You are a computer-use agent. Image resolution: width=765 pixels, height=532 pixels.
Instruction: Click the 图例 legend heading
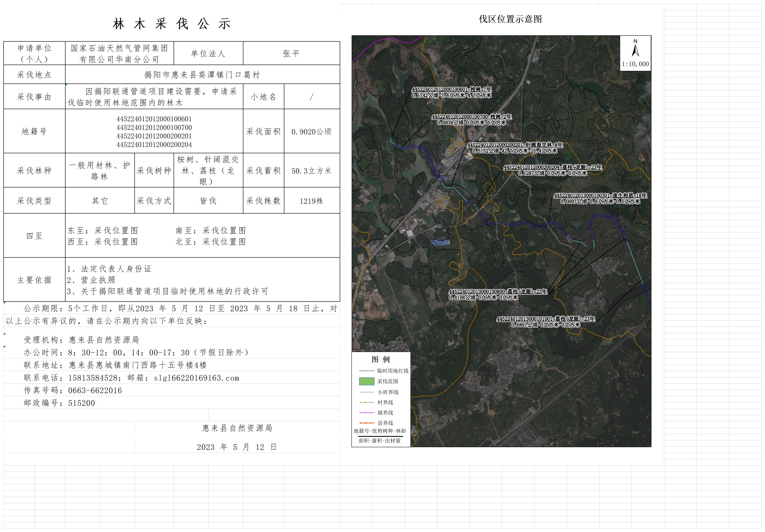click(380, 359)
